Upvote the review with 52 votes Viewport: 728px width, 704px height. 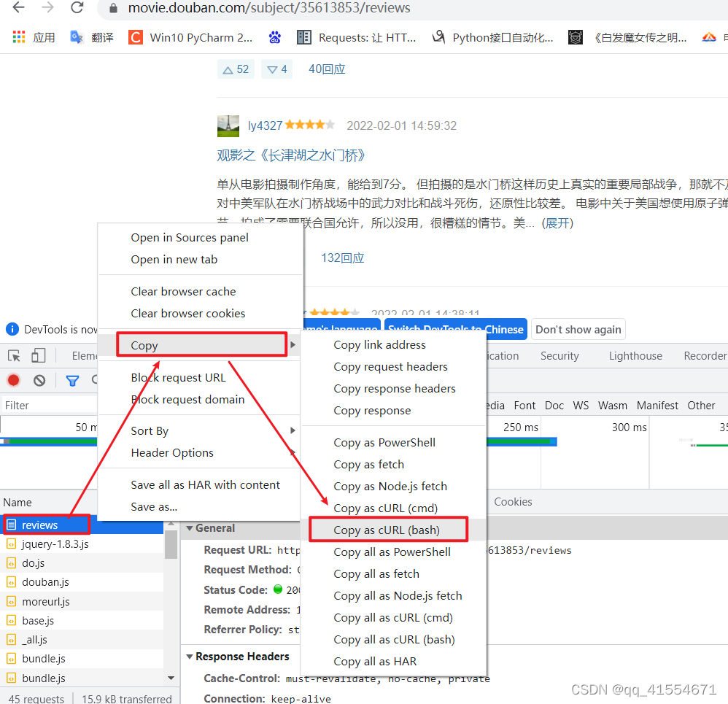[x=236, y=69]
